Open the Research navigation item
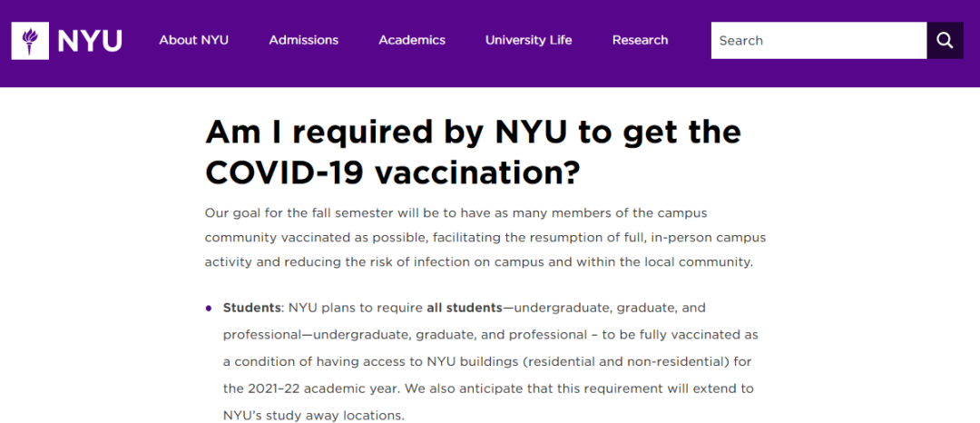Image resolution: width=980 pixels, height=423 pixels. [x=640, y=40]
